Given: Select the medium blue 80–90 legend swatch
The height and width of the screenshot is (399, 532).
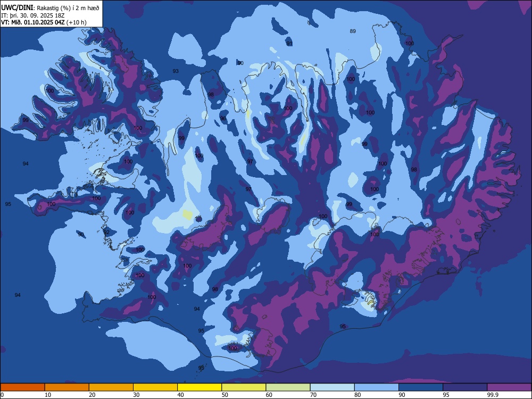Looking at the screenshot, I should (x=377, y=387).
